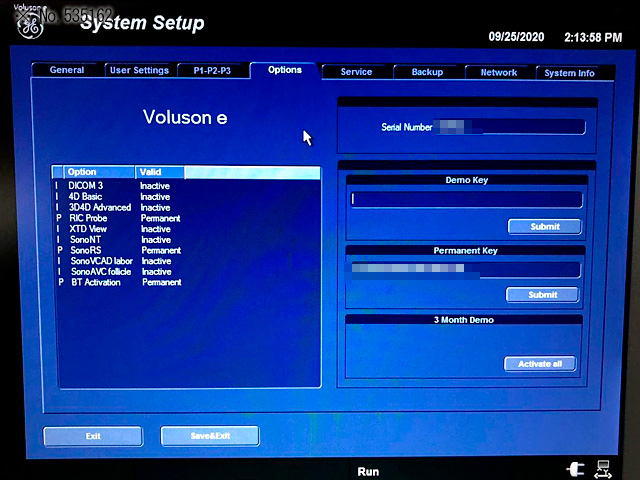Click the Options tab
Viewport: 640px width, 480px height.
click(284, 70)
